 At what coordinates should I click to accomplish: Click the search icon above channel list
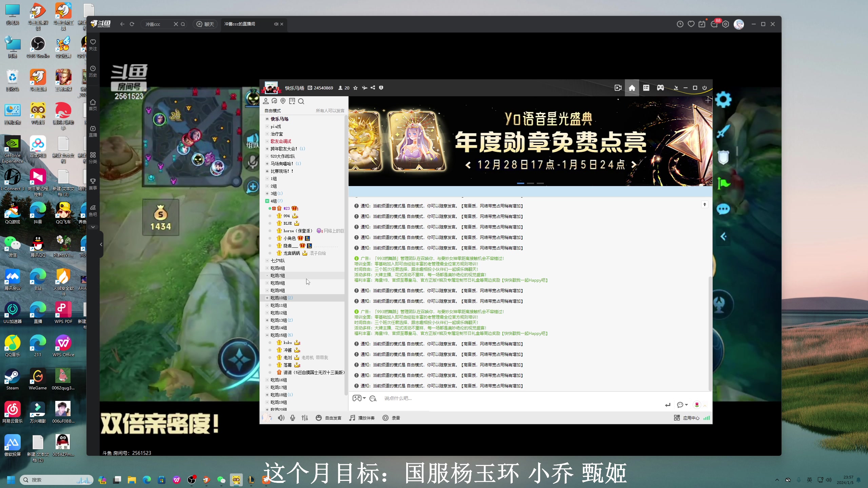[301, 101]
